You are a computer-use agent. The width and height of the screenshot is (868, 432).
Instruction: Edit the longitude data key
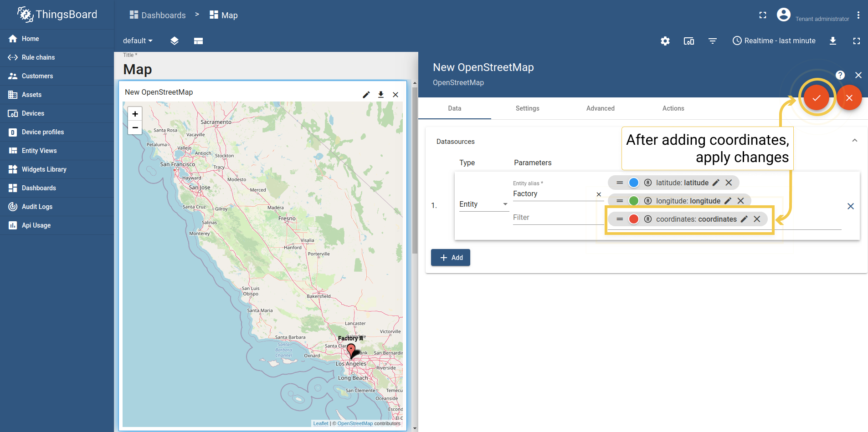[x=728, y=201]
